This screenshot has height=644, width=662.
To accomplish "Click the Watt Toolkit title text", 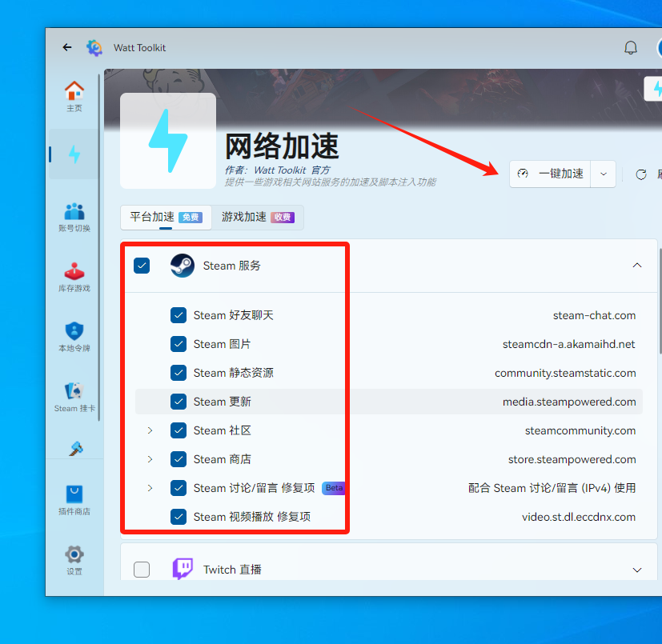I will (140, 48).
